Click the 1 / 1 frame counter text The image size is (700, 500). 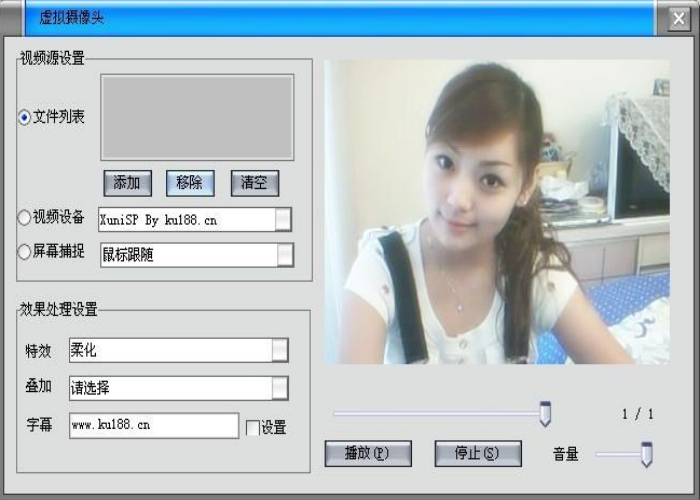click(638, 414)
